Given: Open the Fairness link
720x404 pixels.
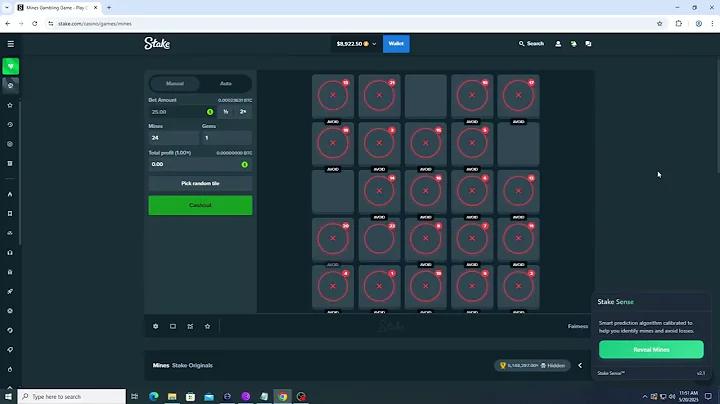Looking at the screenshot, I should pyautogui.click(x=578, y=326).
